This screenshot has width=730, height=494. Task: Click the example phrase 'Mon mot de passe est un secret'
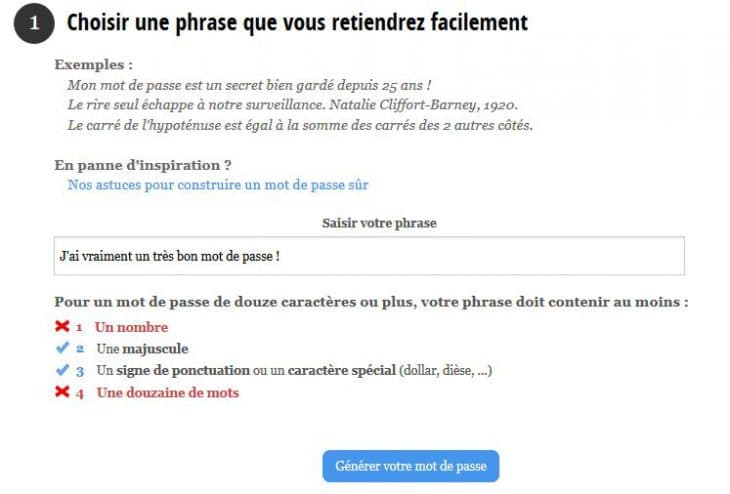[x=249, y=86]
